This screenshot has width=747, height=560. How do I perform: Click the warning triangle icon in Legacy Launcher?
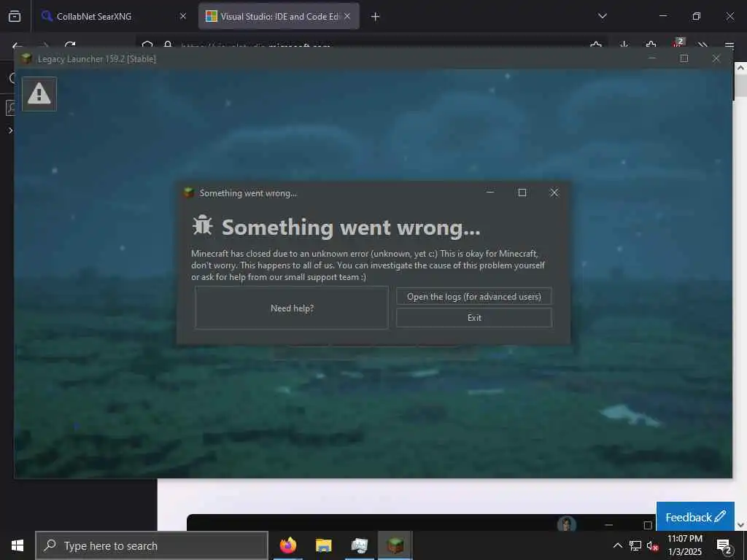coord(39,94)
